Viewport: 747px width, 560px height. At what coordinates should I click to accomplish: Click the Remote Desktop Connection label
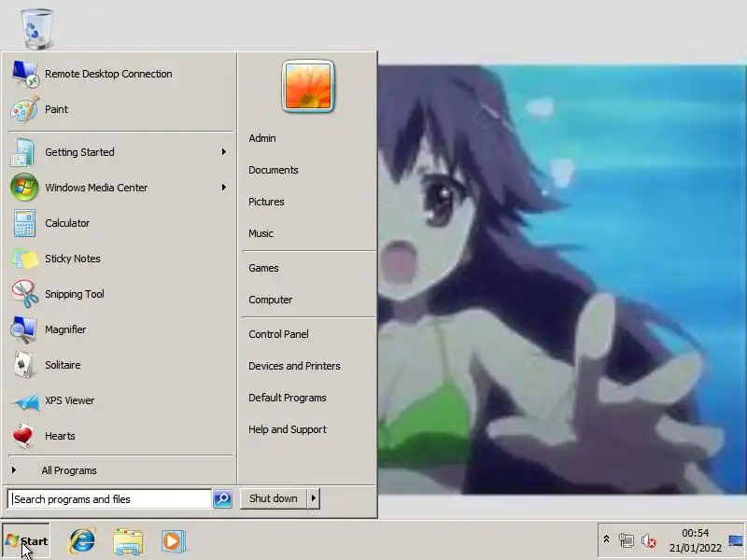108,74
